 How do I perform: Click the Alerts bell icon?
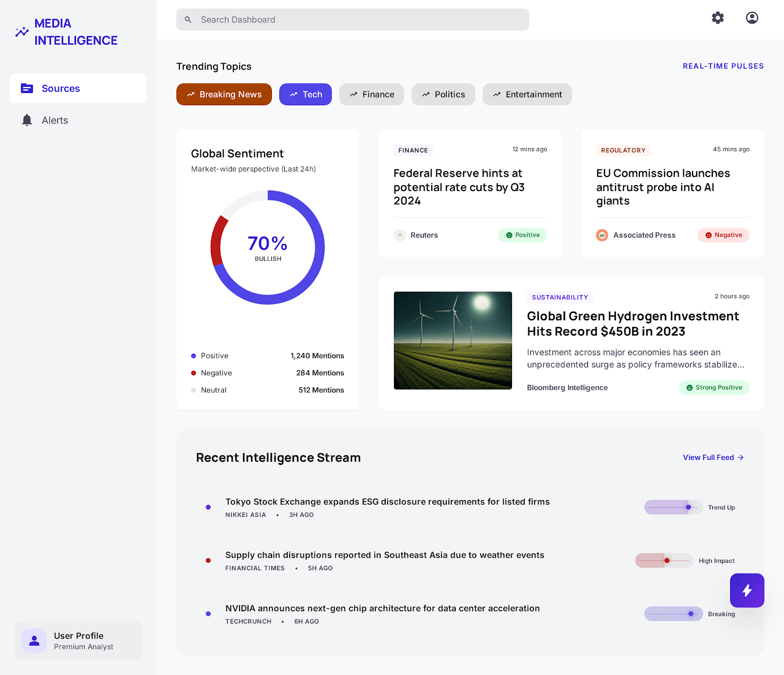(27, 121)
